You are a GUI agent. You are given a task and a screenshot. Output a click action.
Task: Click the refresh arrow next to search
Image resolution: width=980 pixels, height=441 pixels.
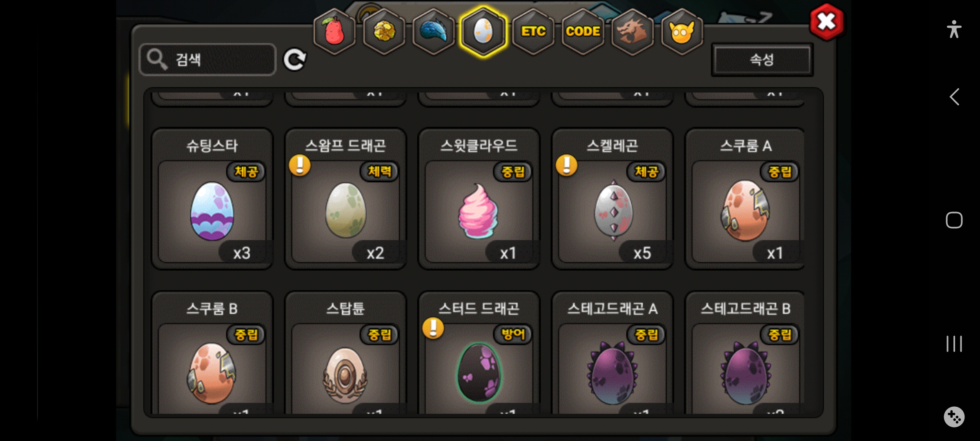tap(295, 60)
